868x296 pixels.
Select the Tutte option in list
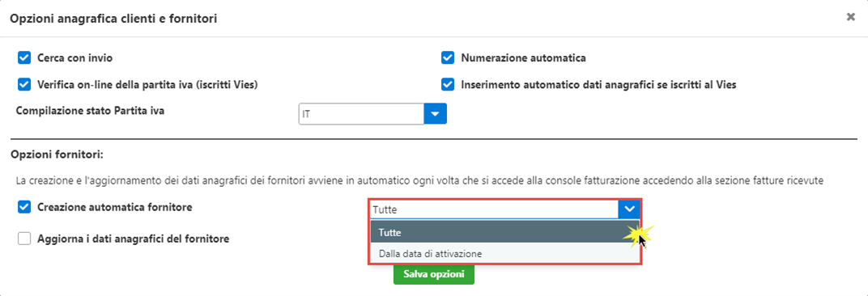[504, 233]
